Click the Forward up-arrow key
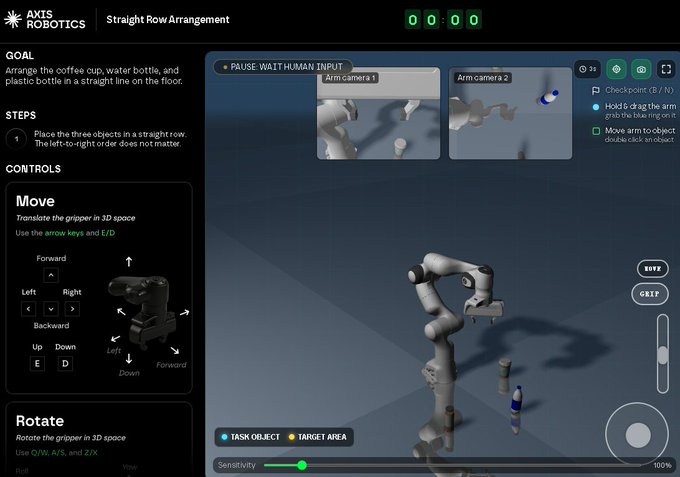Viewport: 680px width, 477px height. click(51, 275)
